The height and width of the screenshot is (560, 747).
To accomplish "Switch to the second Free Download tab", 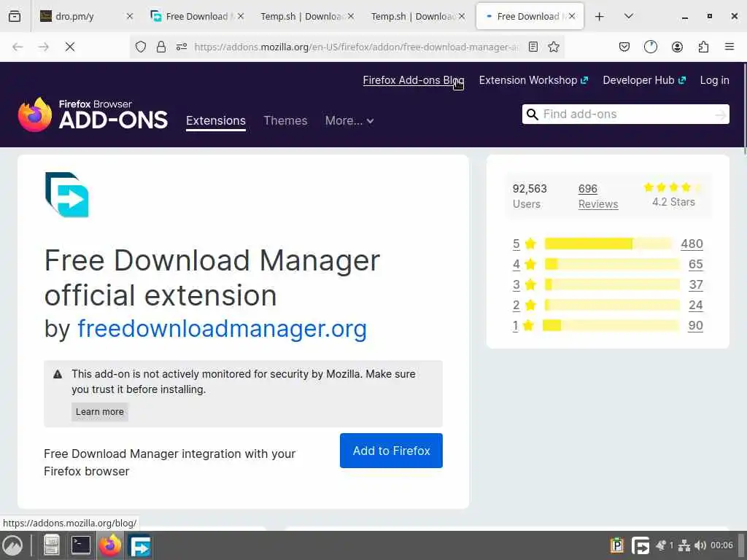I will pos(530,16).
